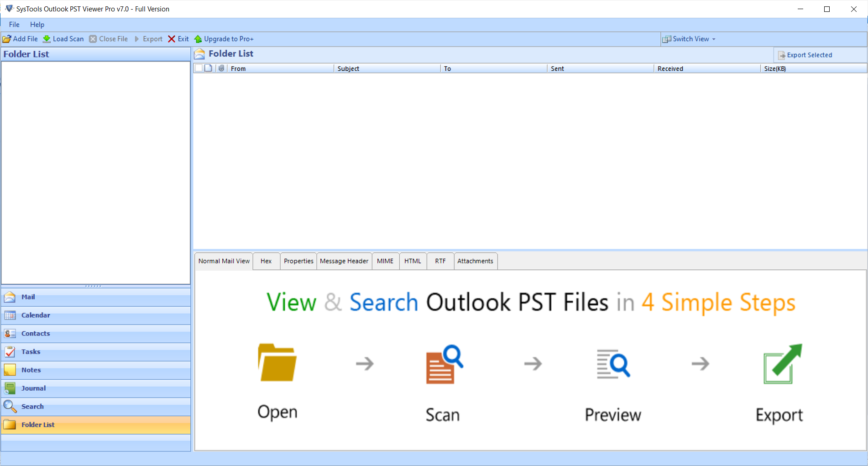This screenshot has width=868, height=466.
Task: Select the Calendar navigation label
Action: 36,315
